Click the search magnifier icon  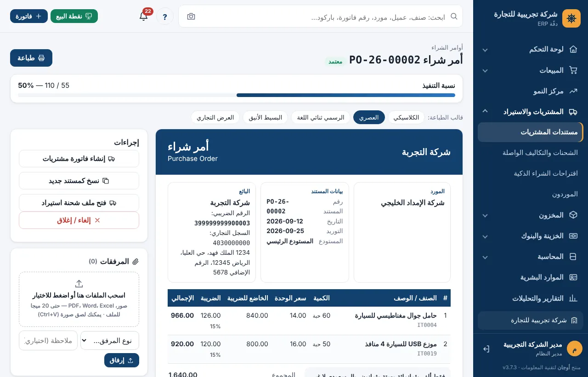pyautogui.click(x=454, y=17)
